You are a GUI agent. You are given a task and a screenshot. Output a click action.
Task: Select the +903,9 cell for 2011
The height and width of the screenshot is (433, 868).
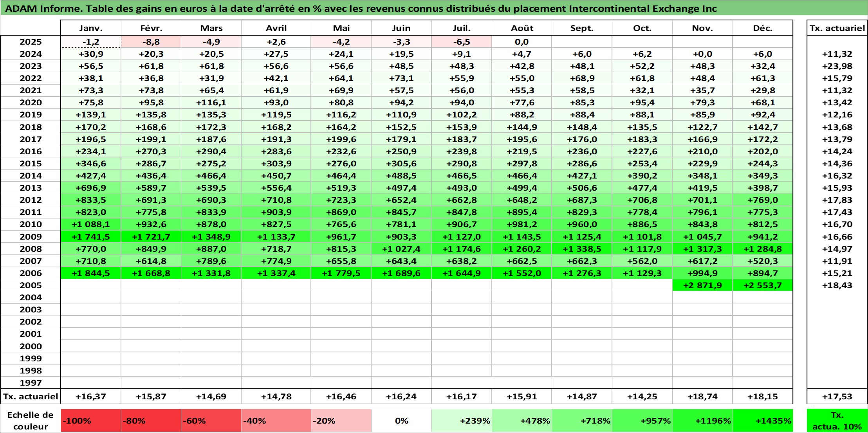point(276,212)
